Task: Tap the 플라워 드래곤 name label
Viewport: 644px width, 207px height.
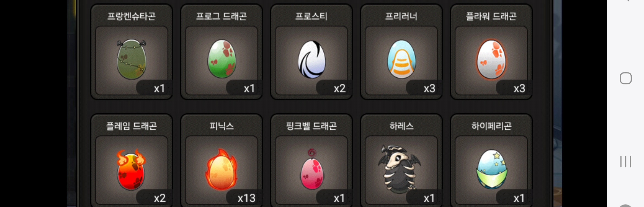Action: [491, 16]
